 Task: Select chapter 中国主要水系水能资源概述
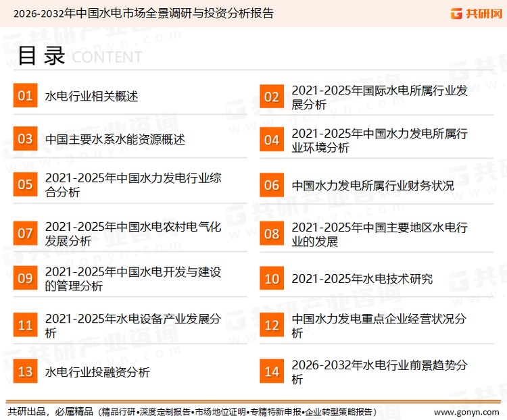(x=115, y=139)
